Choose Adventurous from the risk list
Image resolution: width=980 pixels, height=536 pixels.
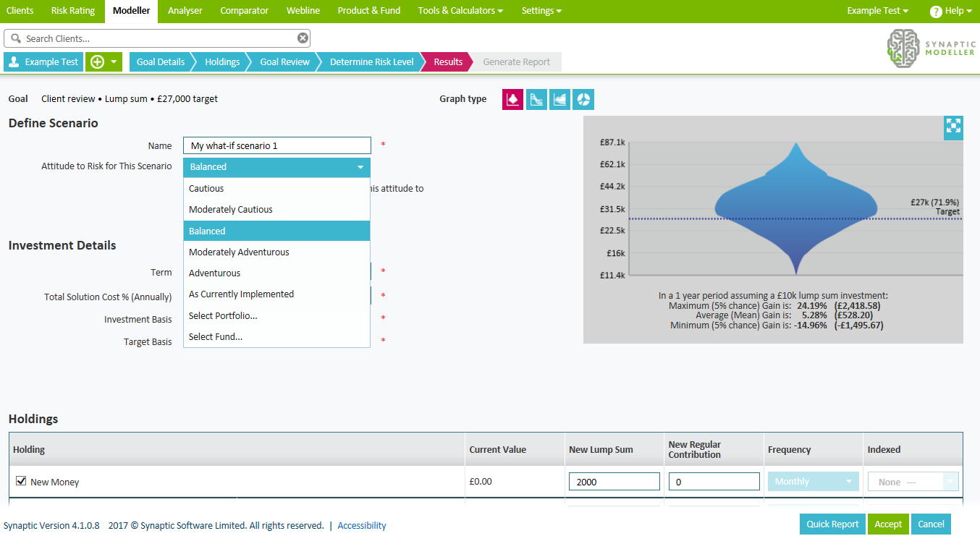coord(276,273)
